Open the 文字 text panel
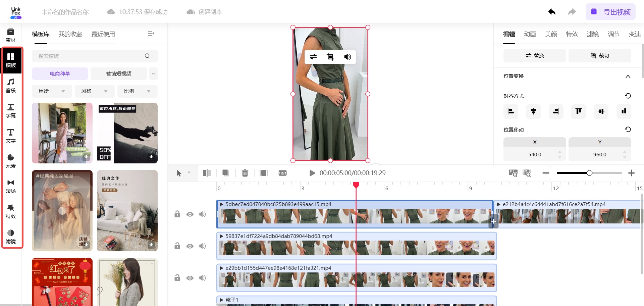 pos(11,136)
